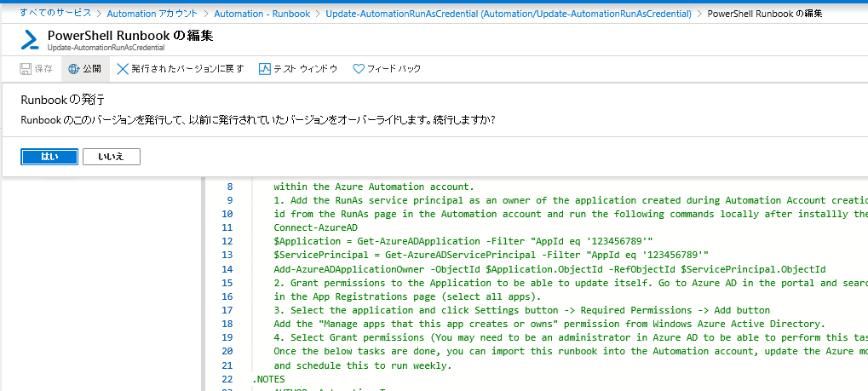This screenshot has height=391, width=868.
Task: Click the heart feedback icon
Action: (359, 69)
